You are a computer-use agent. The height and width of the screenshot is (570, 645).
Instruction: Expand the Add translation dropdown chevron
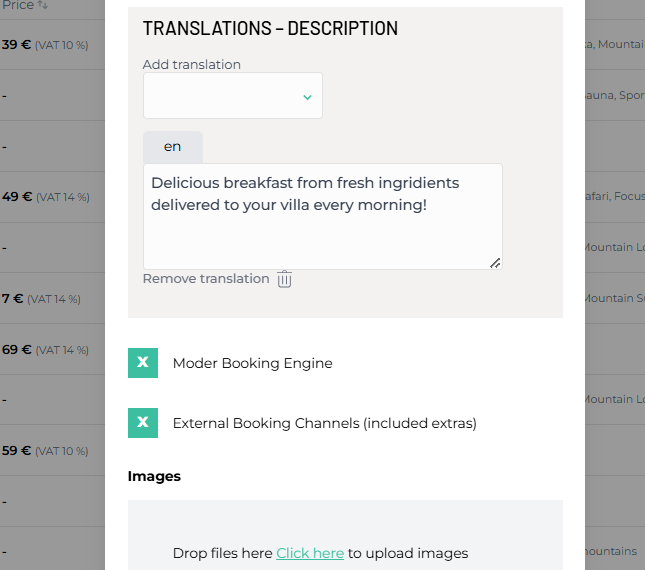point(307,97)
